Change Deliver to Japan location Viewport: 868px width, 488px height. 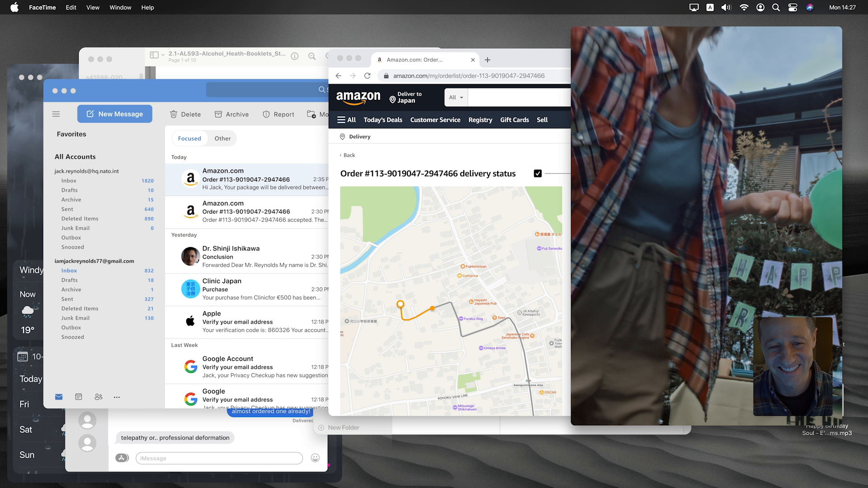point(406,97)
